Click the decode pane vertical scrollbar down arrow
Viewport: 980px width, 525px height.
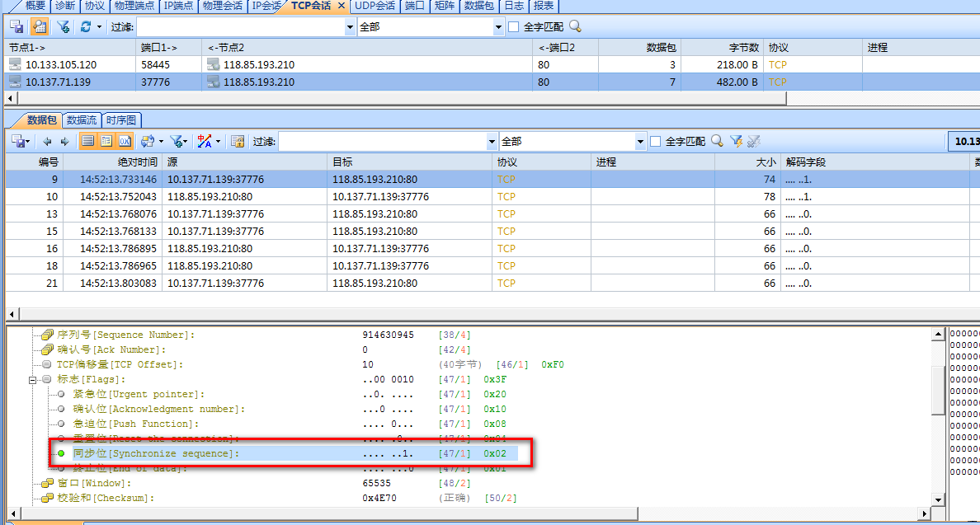(x=937, y=499)
